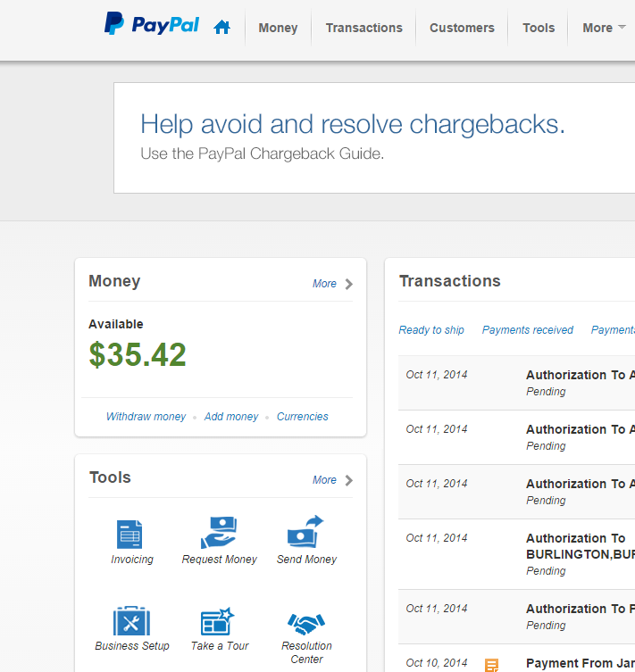Open the Send Money icon
The width and height of the screenshot is (635, 672).
305,531
